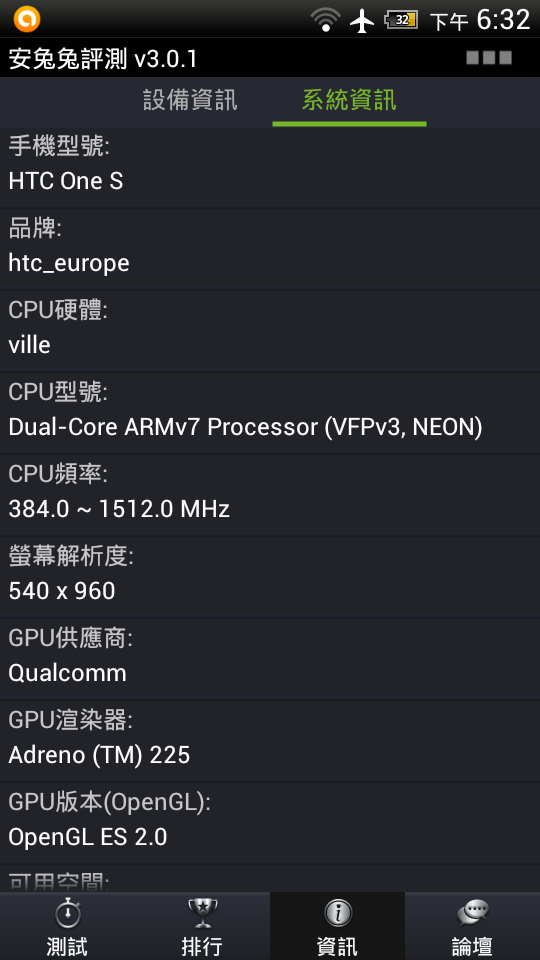Tap the trophy icon for 排行

[x=202, y=914]
